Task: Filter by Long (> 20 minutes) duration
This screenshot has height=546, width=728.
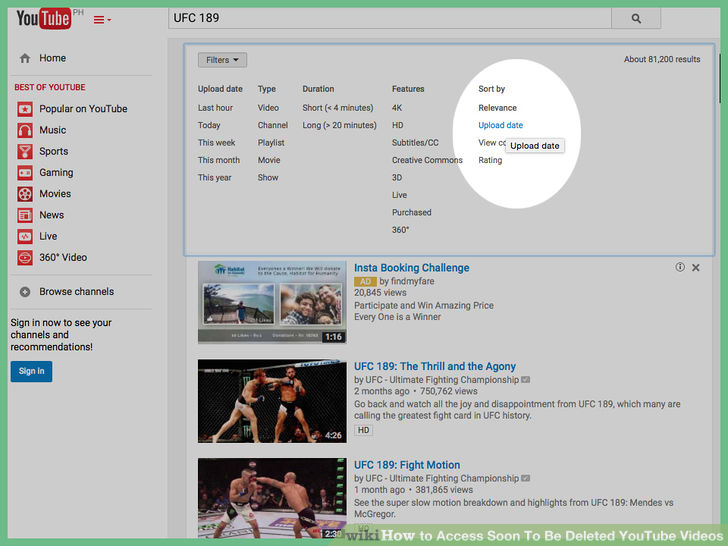Action: [x=339, y=125]
